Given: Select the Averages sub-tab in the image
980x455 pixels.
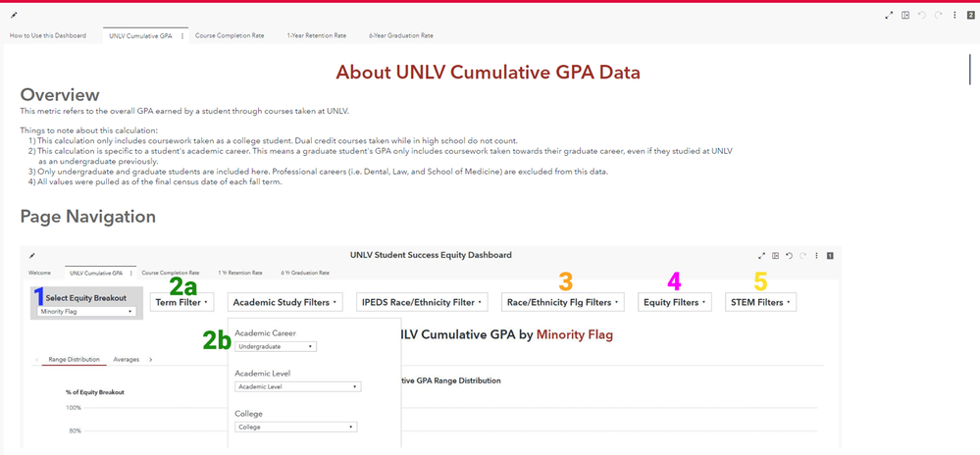Looking at the screenshot, I should click(x=127, y=359).
